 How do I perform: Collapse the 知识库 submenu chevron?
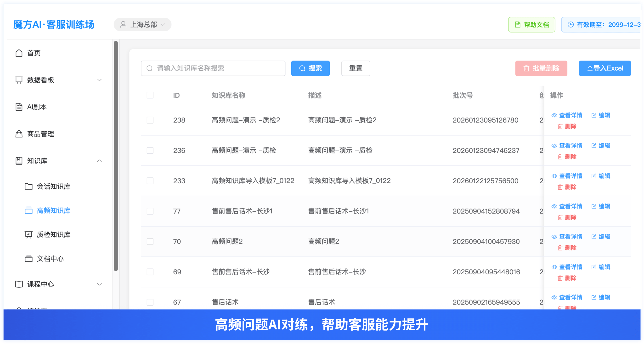click(100, 161)
